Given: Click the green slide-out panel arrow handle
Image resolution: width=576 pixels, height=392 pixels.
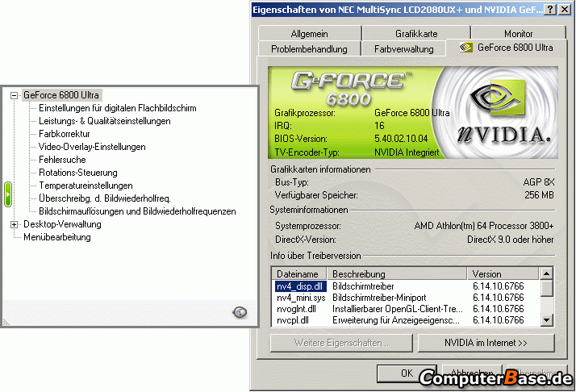Looking at the screenshot, I should 8,194.
